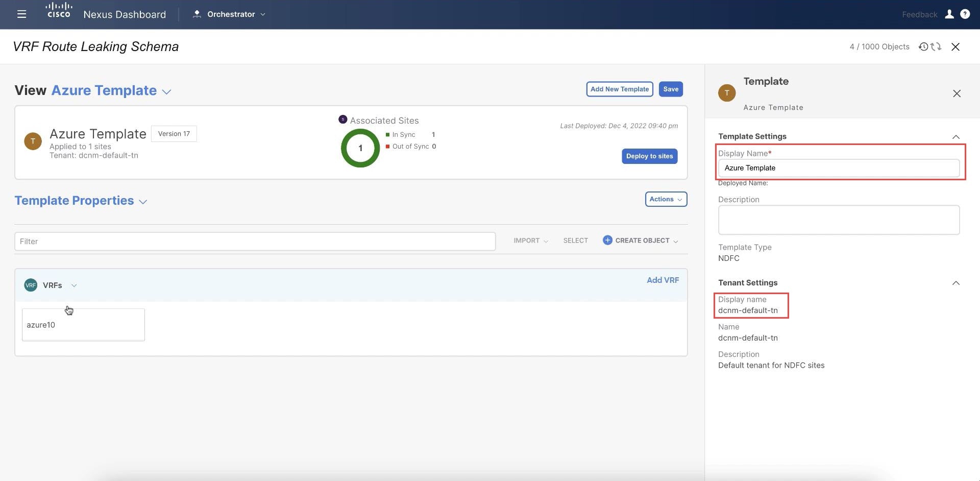Viewport: 980px width, 481px height.
Task: Click the Filter input field
Action: pos(255,242)
